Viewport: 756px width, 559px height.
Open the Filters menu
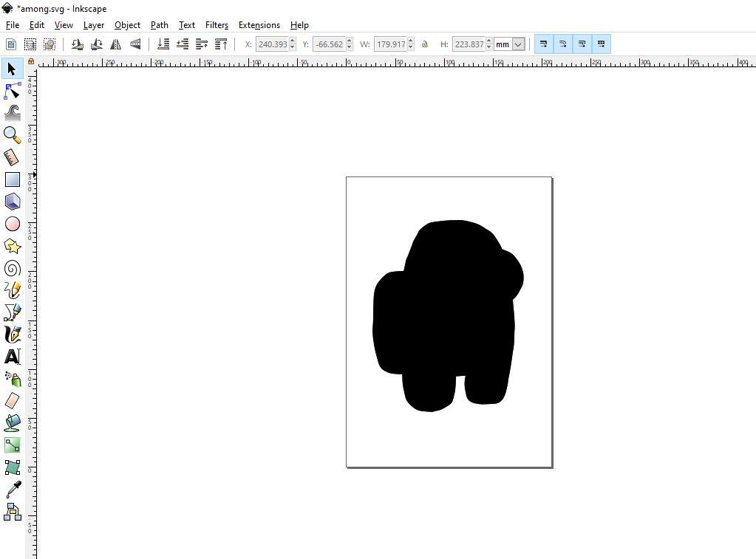[217, 24]
